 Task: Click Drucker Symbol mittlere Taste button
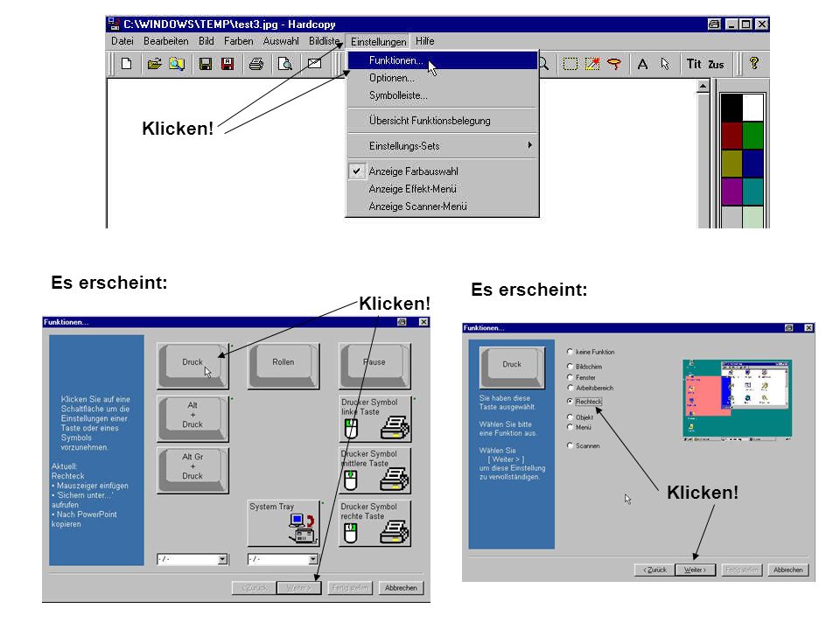pyautogui.click(x=374, y=470)
